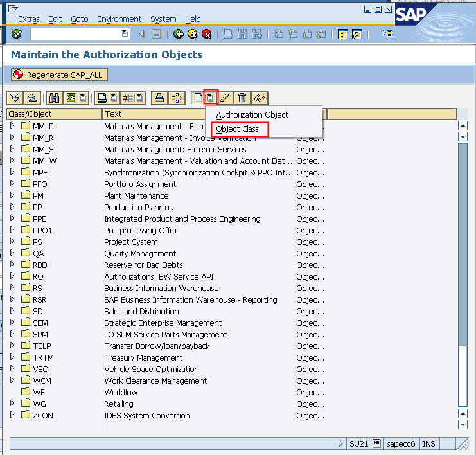Screen dimensions: 476x455
Task: Click the scroll up arrow at top
Action: pyautogui.click(x=463, y=126)
